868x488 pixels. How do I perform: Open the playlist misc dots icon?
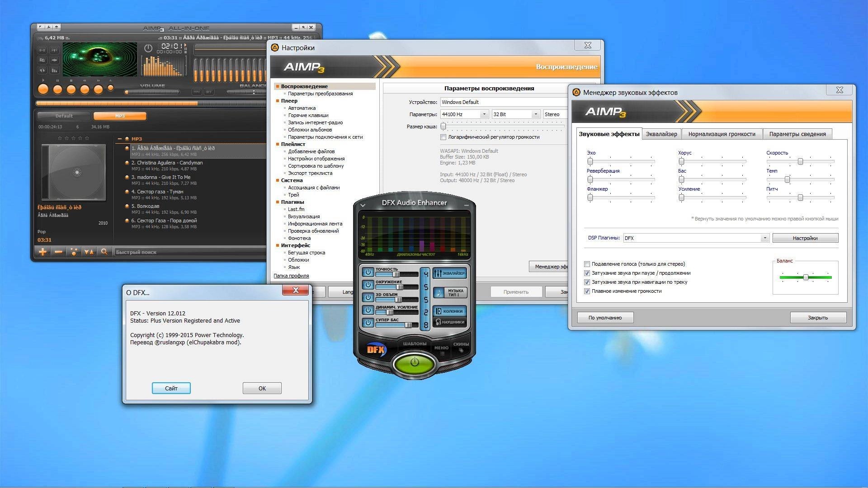(x=74, y=252)
